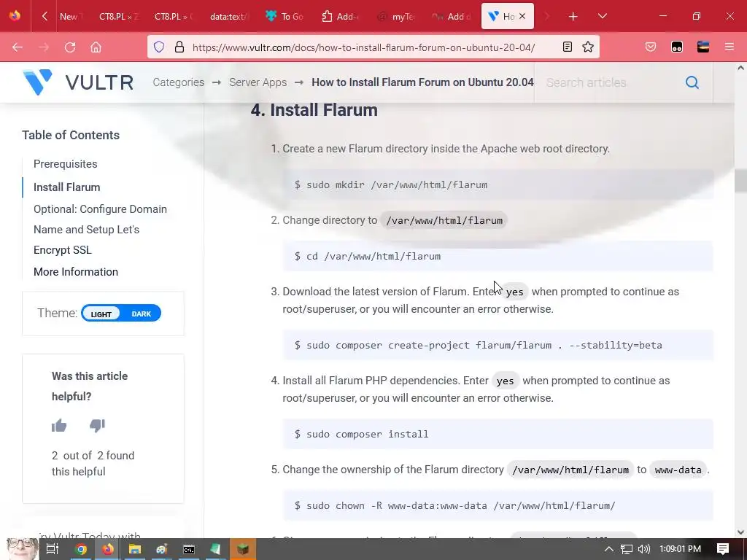Toggle reader view icon in address bar
Viewport: 747px width, 560px height.
tap(567, 47)
